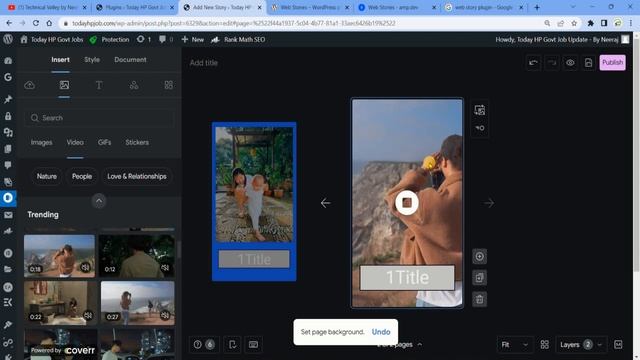Delete the current page with the trash icon
Screen dimensions: 640x360
click(x=480, y=299)
